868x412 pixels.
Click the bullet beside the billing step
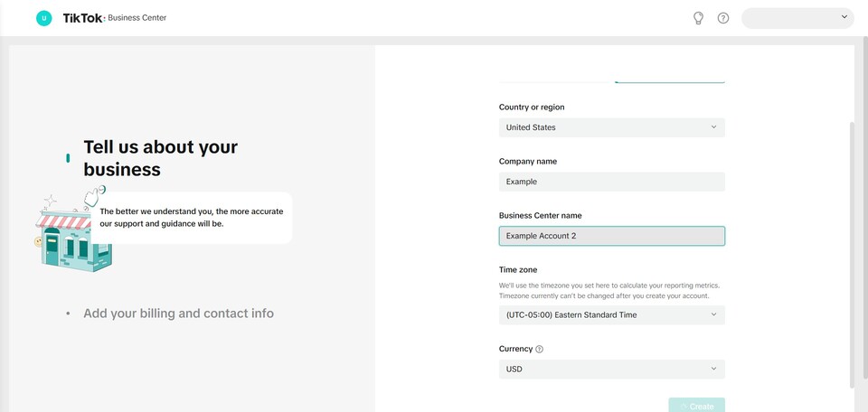click(68, 314)
